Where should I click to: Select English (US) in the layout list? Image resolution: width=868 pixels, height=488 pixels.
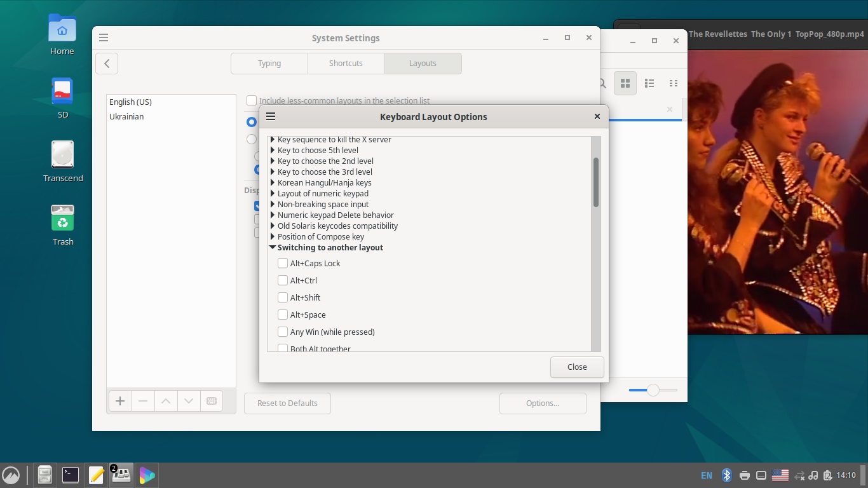[171, 102]
